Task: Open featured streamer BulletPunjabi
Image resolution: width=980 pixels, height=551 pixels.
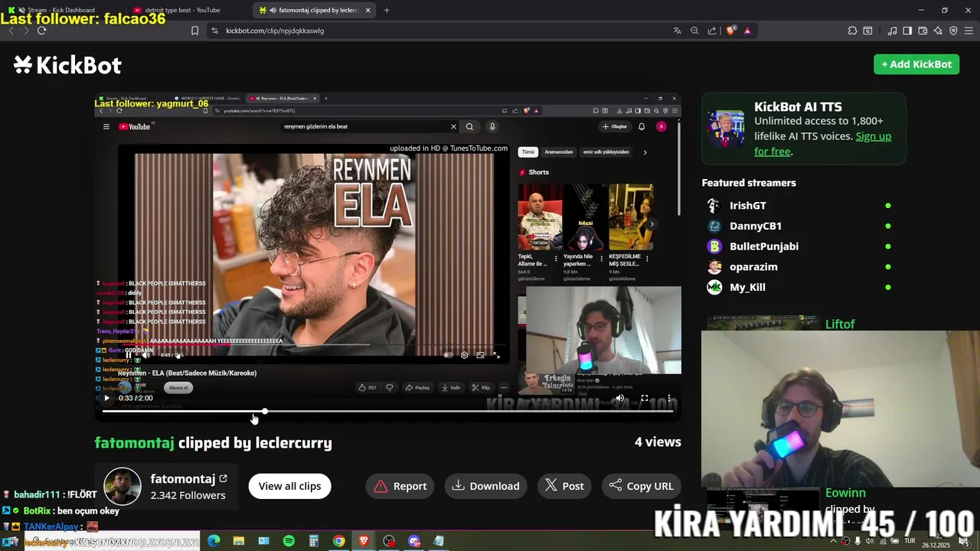Action: click(763, 246)
